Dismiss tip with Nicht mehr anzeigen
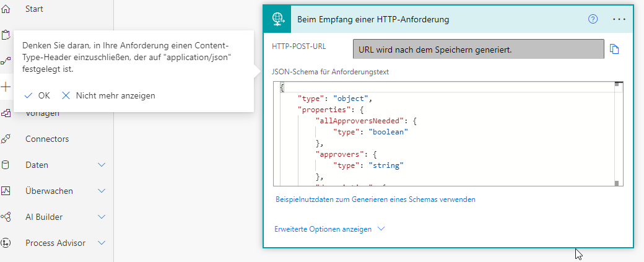Screen dimensions: 644x262 [109, 95]
